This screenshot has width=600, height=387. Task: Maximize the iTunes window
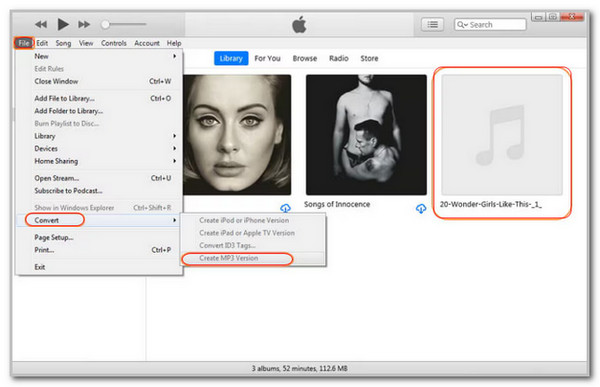552,17
